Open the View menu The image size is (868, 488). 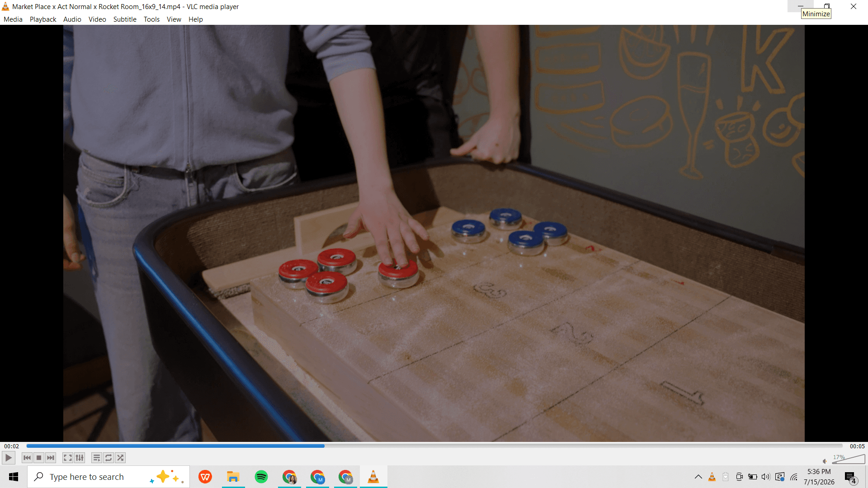(x=174, y=19)
